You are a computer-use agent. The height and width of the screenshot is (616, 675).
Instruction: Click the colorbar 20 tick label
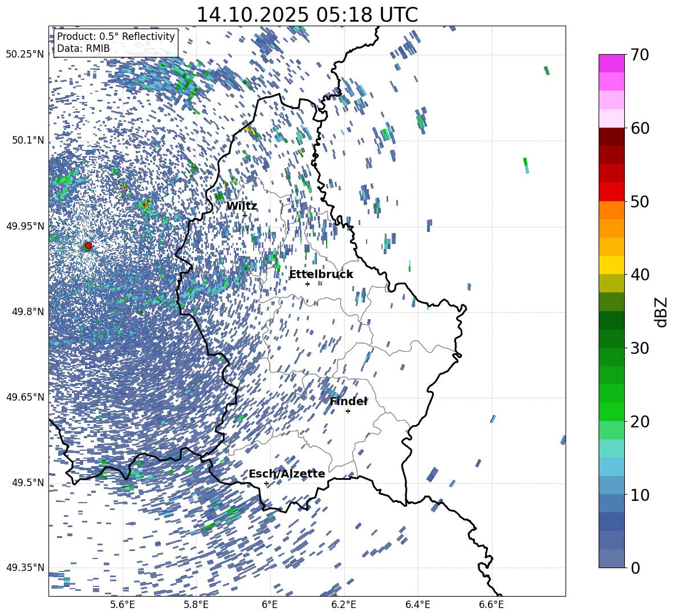coord(640,421)
